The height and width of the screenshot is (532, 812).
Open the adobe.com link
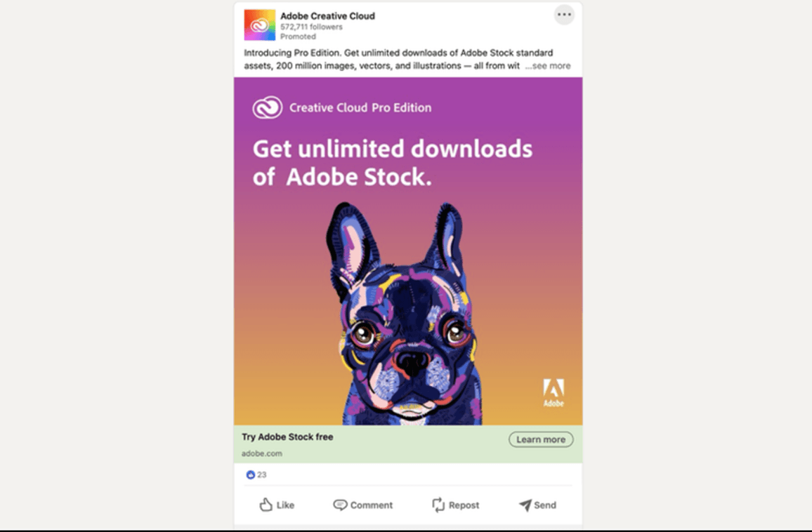[x=261, y=453]
